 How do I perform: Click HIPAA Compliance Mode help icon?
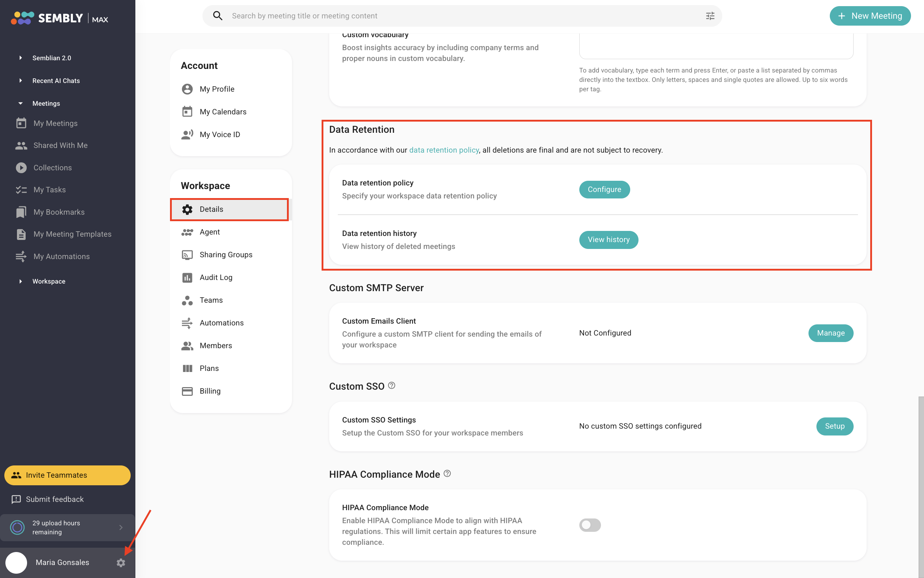click(447, 474)
